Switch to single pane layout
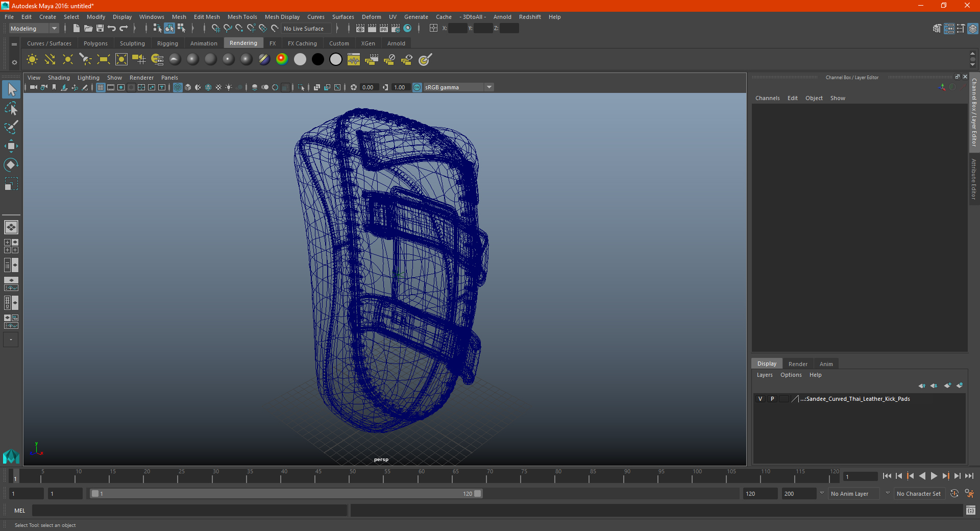The height and width of the screenshot is (531, 980). tap(11, 227)
